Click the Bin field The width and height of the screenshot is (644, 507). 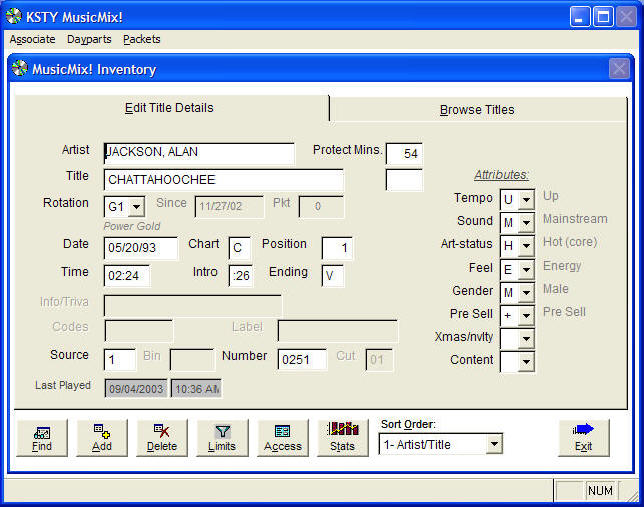click(192, 360)
